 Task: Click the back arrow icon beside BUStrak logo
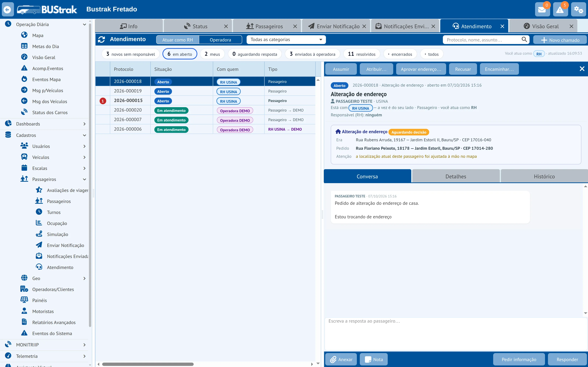point(8,10)
